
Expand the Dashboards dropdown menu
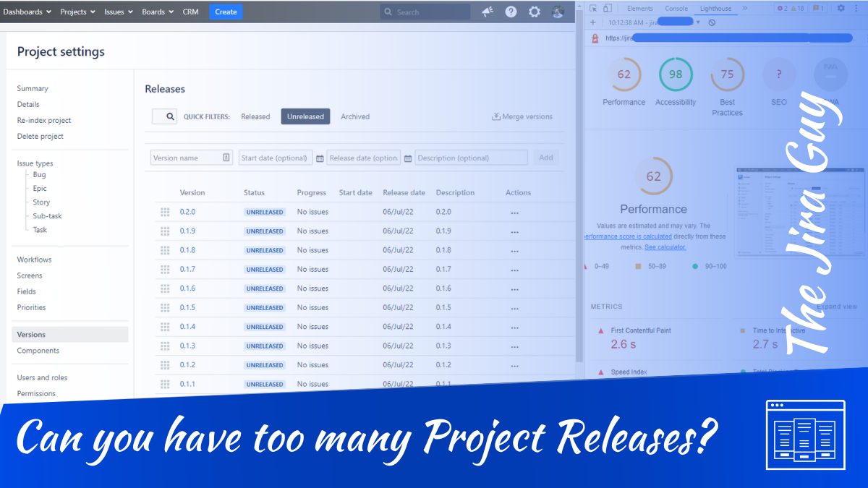(27, 12)
